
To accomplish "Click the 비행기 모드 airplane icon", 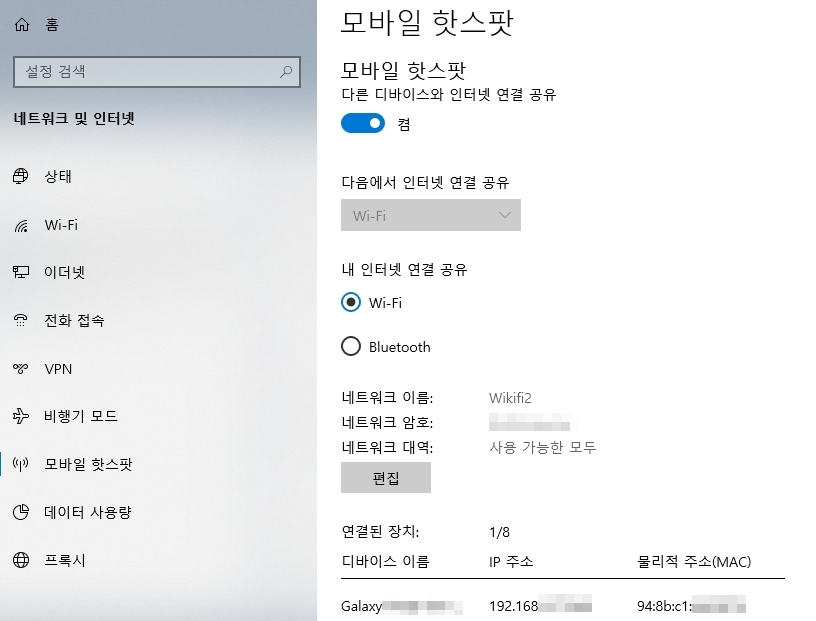I will [x=21, y=416].
